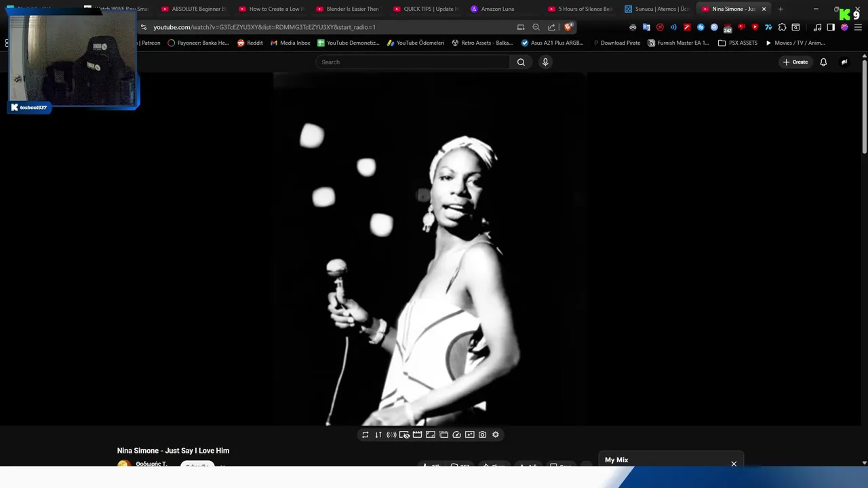
Task: Open Asus A21 Plus ARGB bookmark
Action: pos(552,43)
